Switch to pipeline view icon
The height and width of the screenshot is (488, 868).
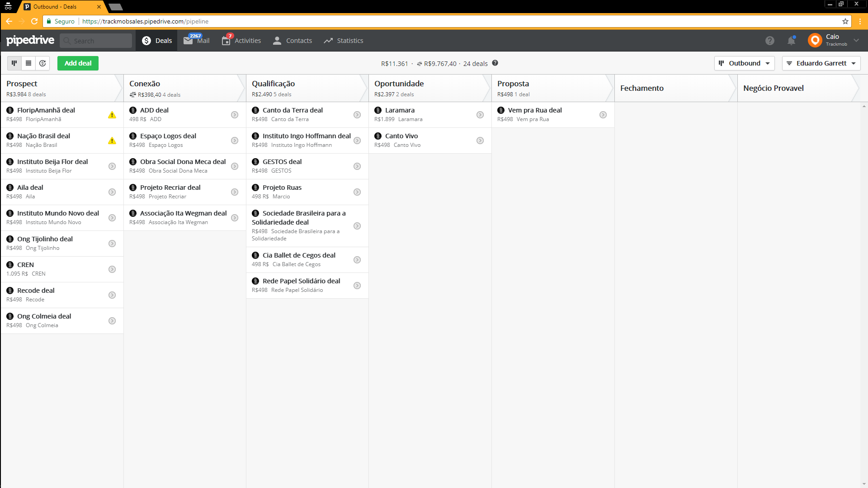[x=14, y=63]
